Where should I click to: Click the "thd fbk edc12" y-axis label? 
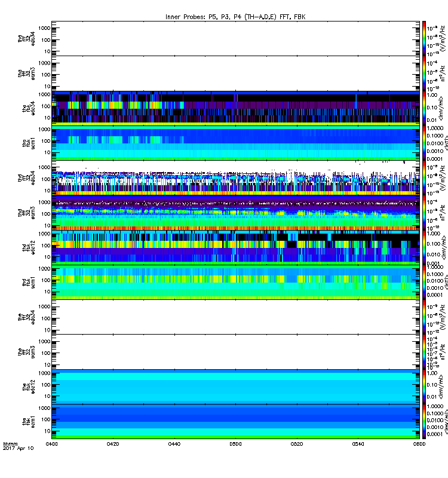pyautogui.click(x=29, y=247)
